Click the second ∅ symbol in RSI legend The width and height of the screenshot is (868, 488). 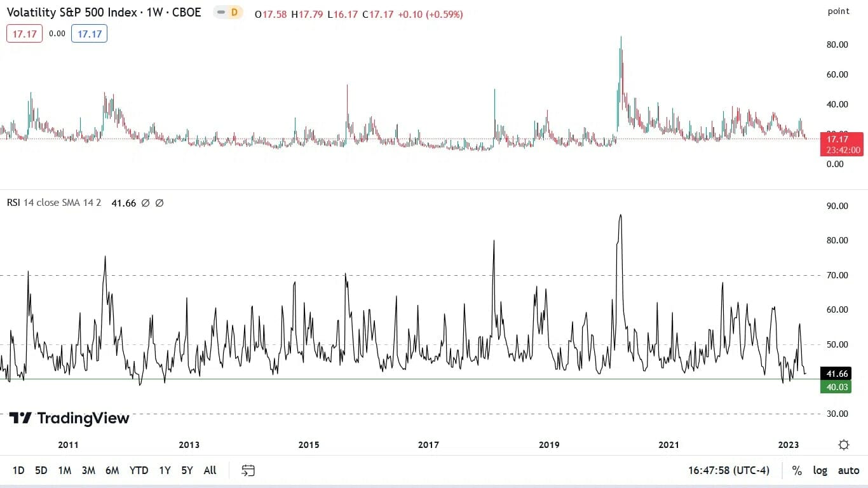click(159, 203)
